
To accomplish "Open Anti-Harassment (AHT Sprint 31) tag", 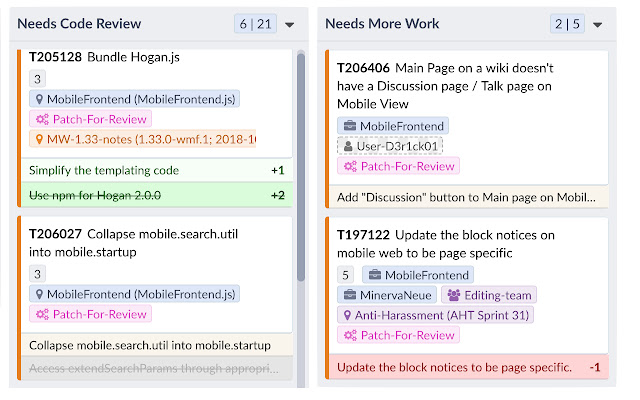I will pos(436,315).
